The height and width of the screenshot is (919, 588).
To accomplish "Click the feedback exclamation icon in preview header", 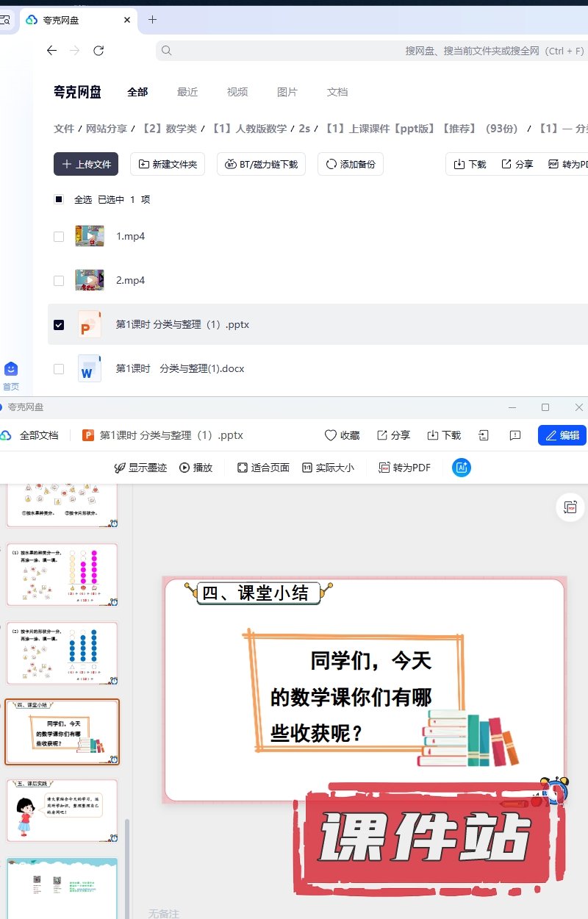I will point(515,435).
